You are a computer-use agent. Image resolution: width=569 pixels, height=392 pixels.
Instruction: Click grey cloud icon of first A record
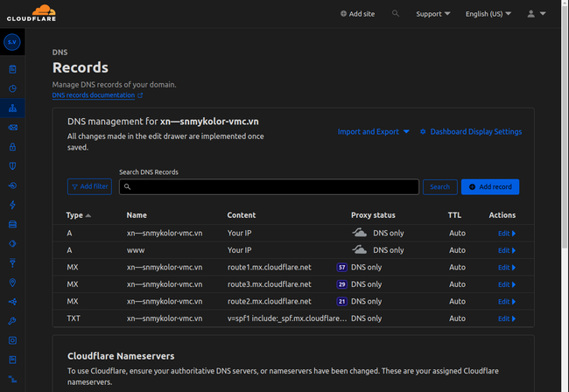point(359,233)
